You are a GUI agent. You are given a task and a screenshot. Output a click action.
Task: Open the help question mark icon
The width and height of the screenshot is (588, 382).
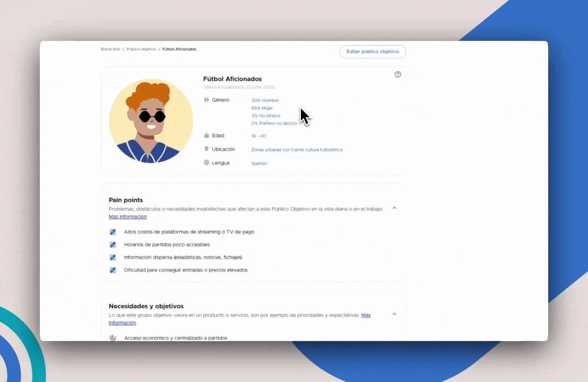tap(398, 74)
